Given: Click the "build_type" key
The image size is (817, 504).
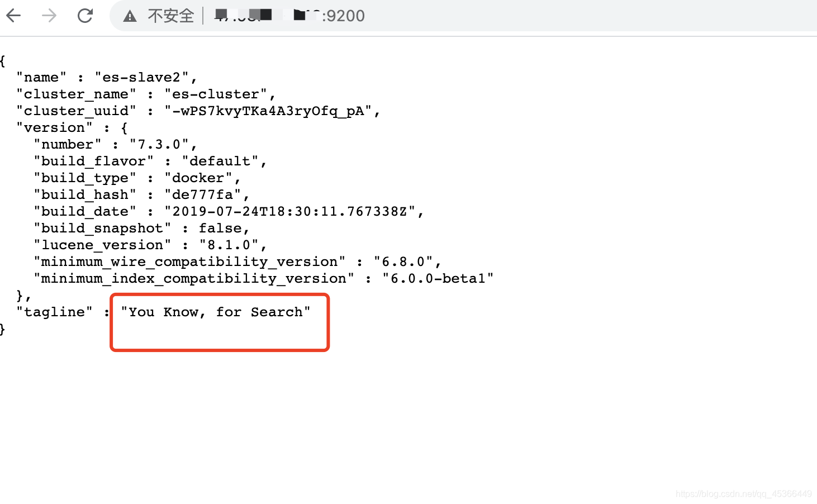Looking at the screenshot, I should coord(85,178).
